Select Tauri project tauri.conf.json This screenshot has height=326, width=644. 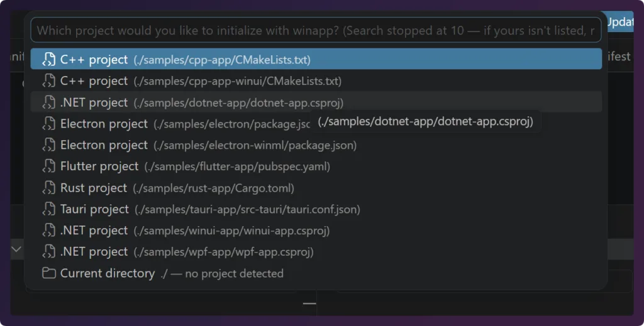point(316,209)
